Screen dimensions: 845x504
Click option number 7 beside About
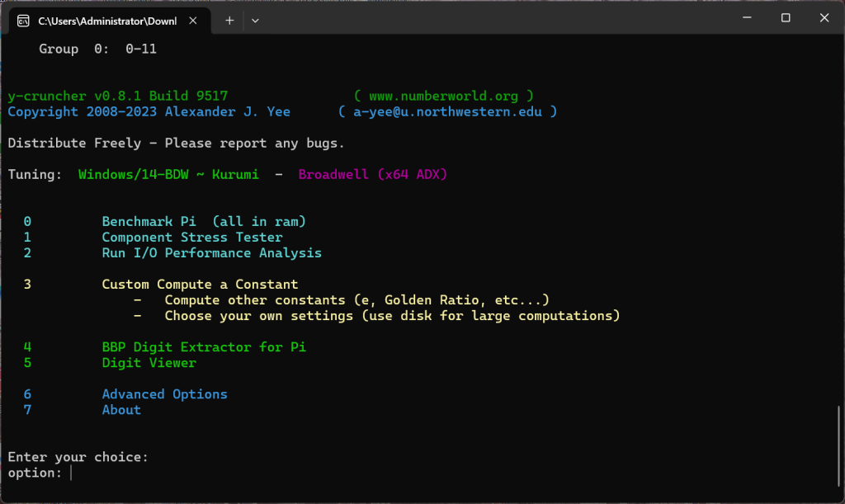tap(27, 410)
